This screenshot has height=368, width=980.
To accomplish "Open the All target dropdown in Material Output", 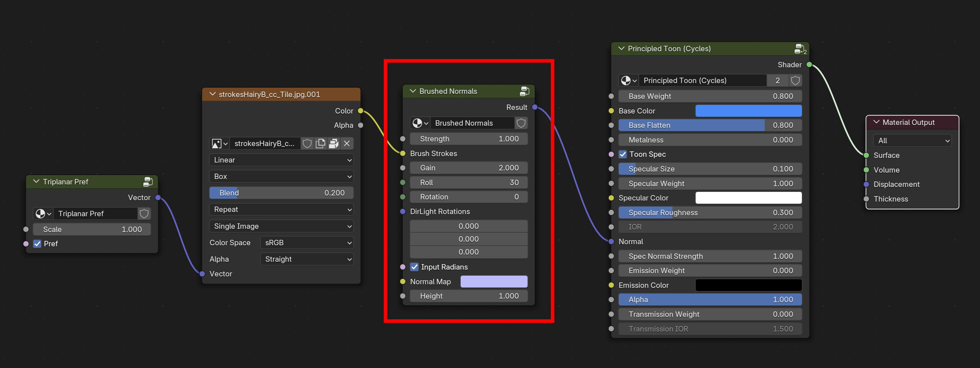I will [912, 141].
